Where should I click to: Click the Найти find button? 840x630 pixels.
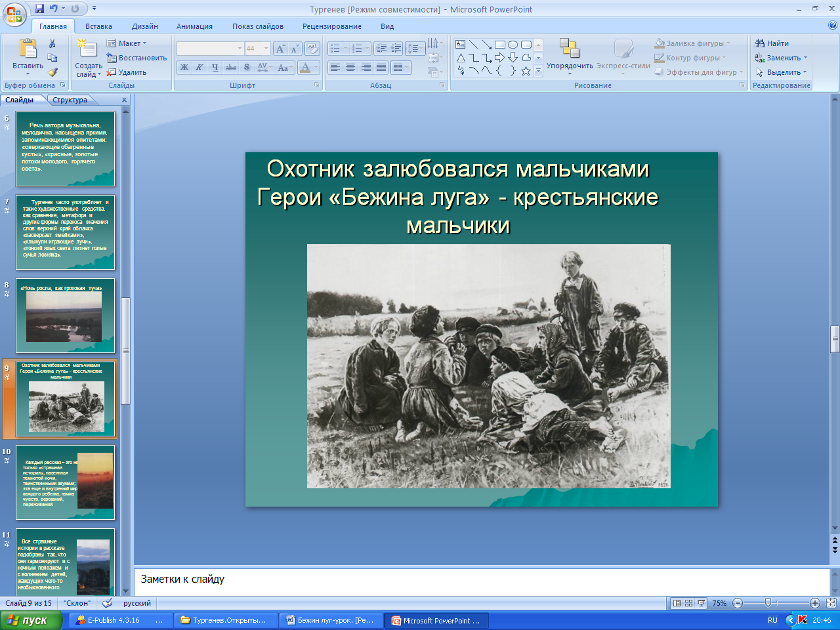coord(772,43)
